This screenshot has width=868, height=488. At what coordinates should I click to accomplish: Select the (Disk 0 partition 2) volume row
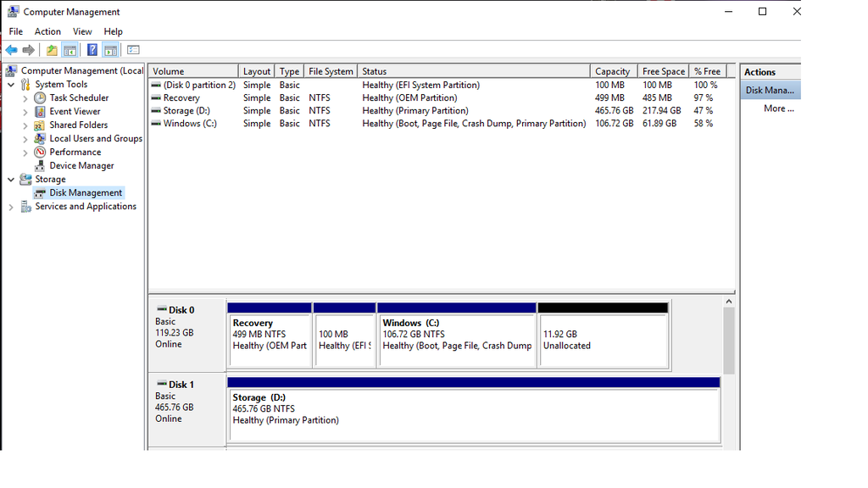(x=442, y=86)
